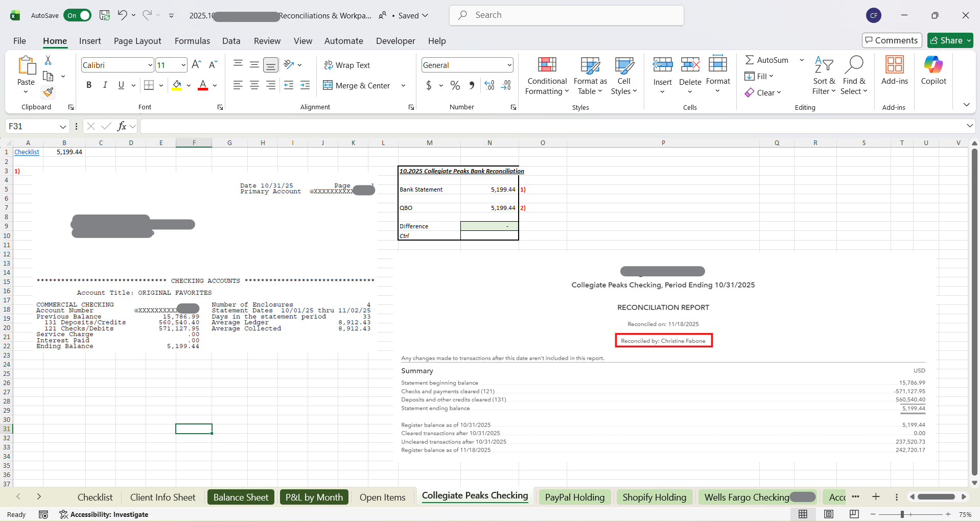This screenshot has height=522, width=980.
Task: Toggle the AutoSave switch off
Action: 77,15
